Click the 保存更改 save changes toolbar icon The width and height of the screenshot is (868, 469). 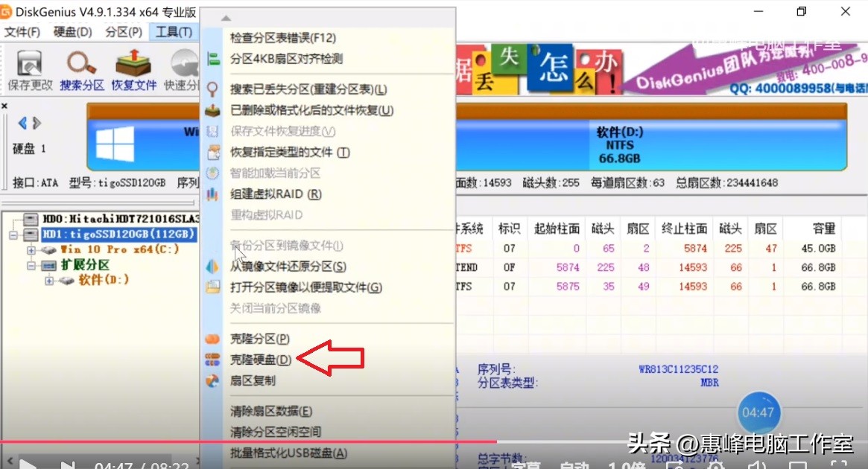pos(29,70)
